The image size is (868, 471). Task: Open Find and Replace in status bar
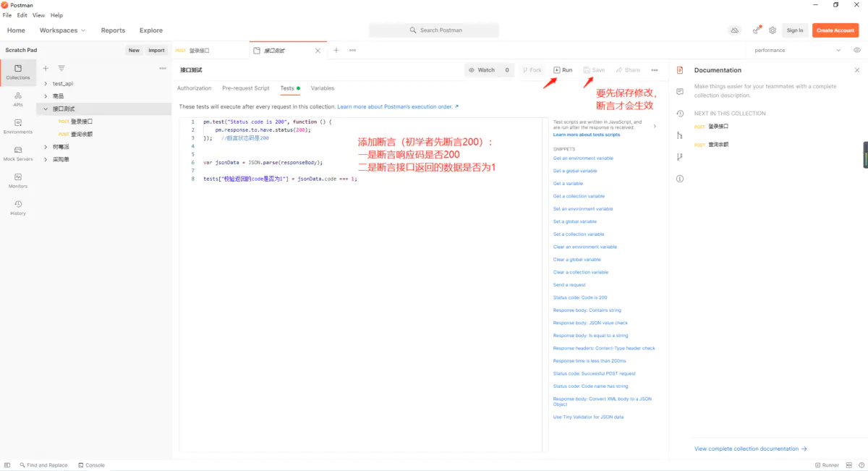[x=43, y=465]
